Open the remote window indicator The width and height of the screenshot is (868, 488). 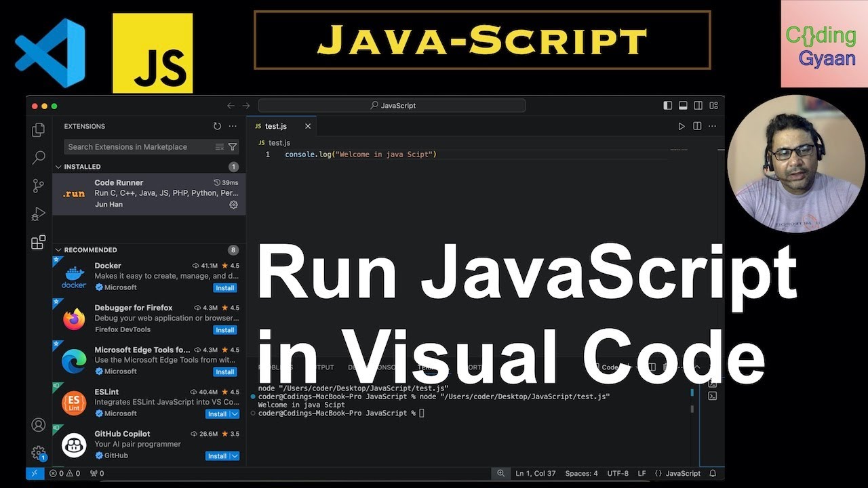(35, 473)
